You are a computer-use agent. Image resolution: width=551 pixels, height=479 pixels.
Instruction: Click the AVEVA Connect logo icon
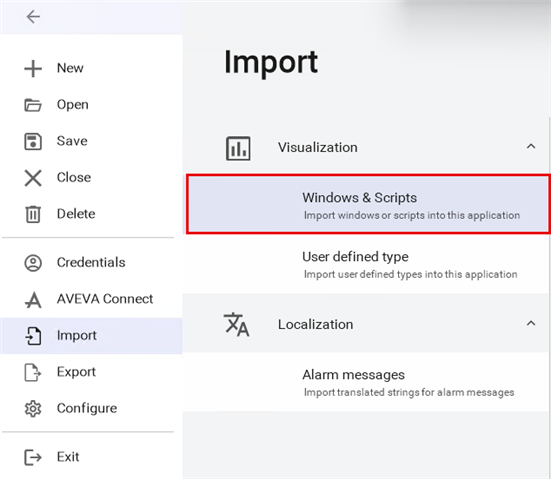(33, 300)
